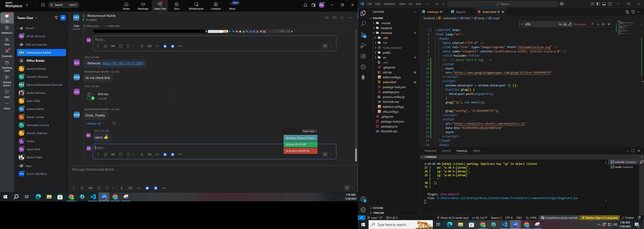
Task: Show Channels in Zoom chat sidebar
Action: pos(7,53)
